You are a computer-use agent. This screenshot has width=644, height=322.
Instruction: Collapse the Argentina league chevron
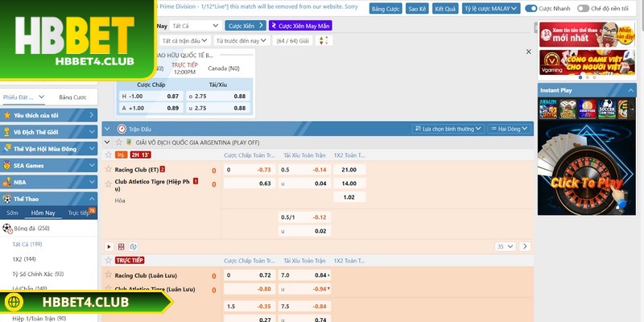coord(107,142)
